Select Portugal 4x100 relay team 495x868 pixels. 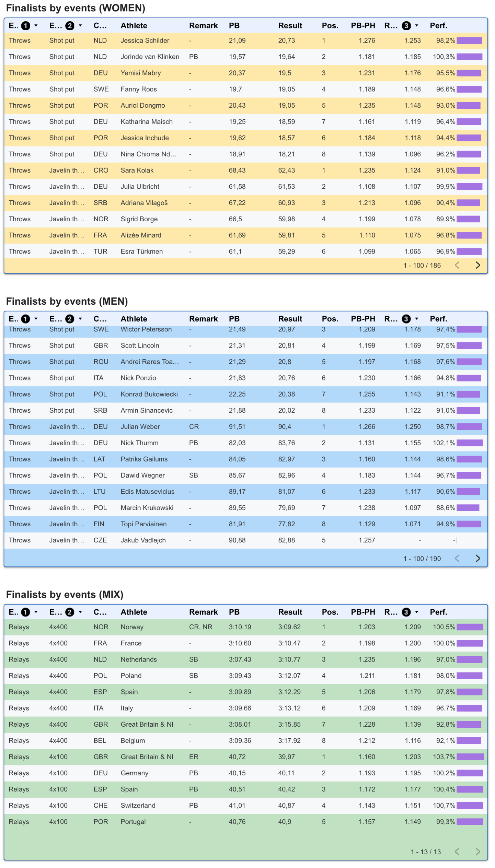[133, 822]
